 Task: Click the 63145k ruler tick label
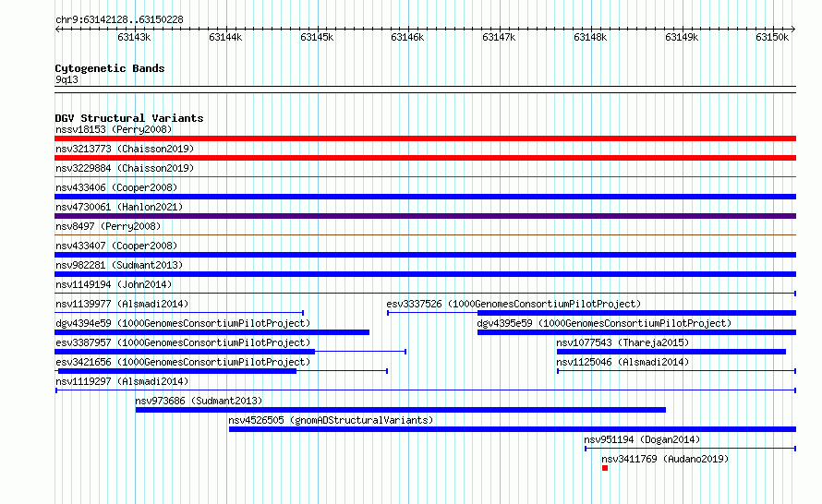click(x=317, y=37)
